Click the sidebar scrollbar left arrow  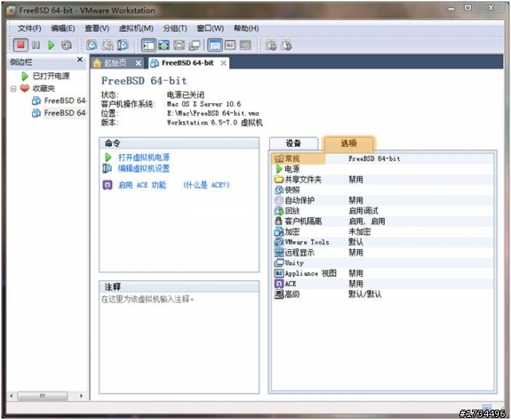point(11,396)
